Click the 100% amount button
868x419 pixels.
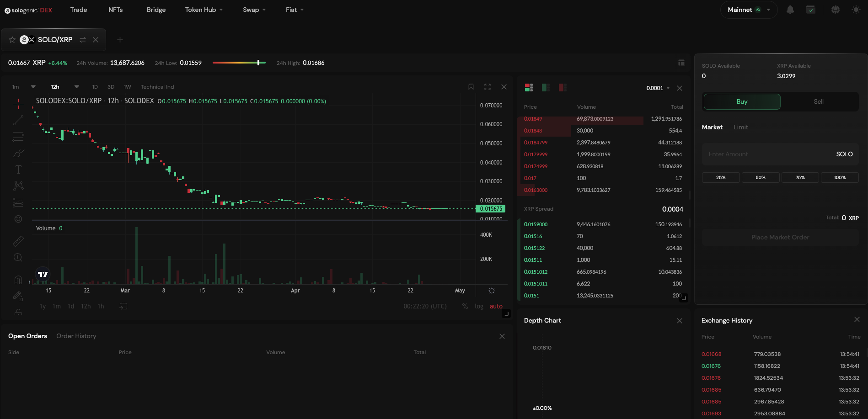click(840, 177)
